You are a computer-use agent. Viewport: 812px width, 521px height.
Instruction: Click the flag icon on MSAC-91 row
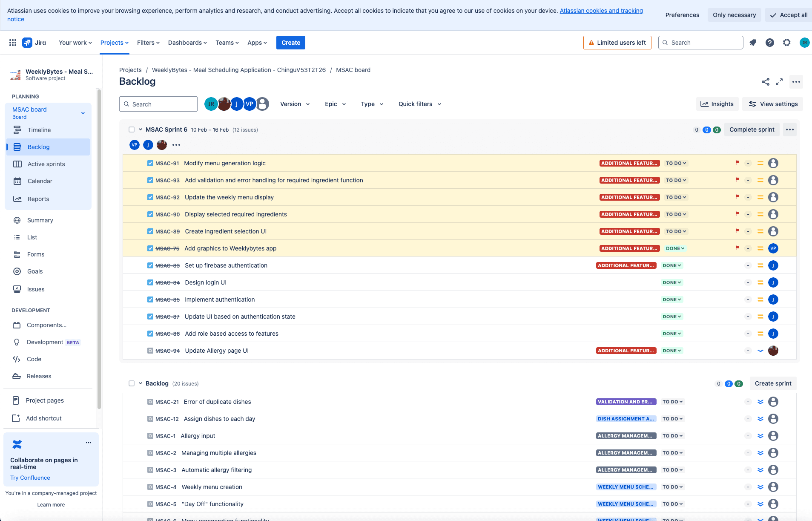point(737,163)
